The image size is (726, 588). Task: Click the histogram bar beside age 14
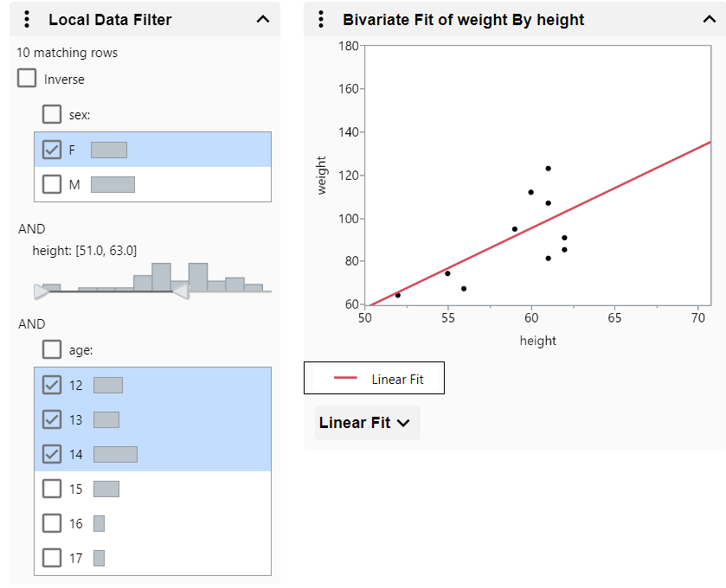point(114,453)
